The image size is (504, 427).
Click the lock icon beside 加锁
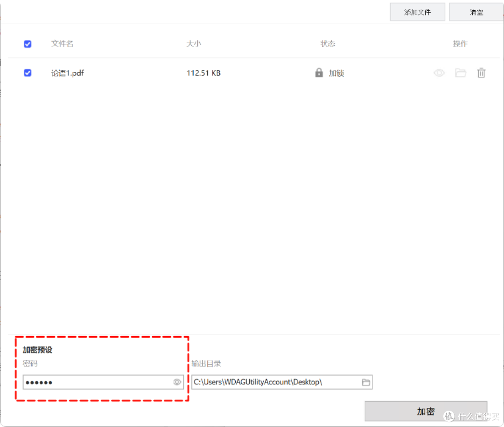tap(319, 73)
